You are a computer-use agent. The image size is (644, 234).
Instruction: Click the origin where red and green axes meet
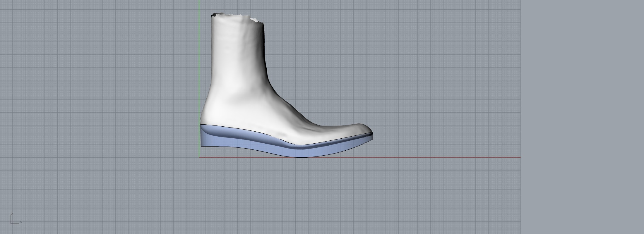199,157
